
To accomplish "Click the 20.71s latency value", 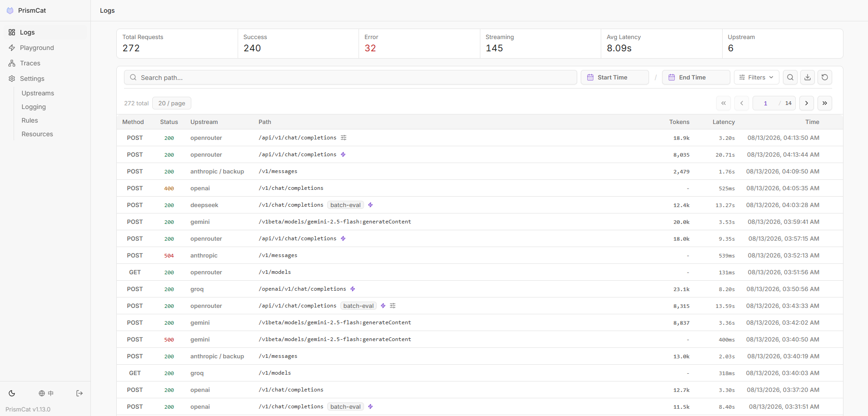I will coord(725,155).
